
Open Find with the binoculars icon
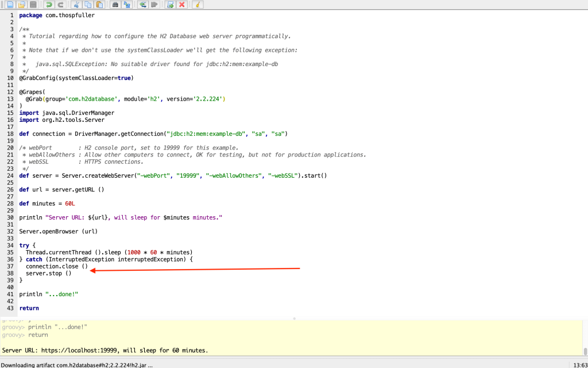(x=115, y=5)
